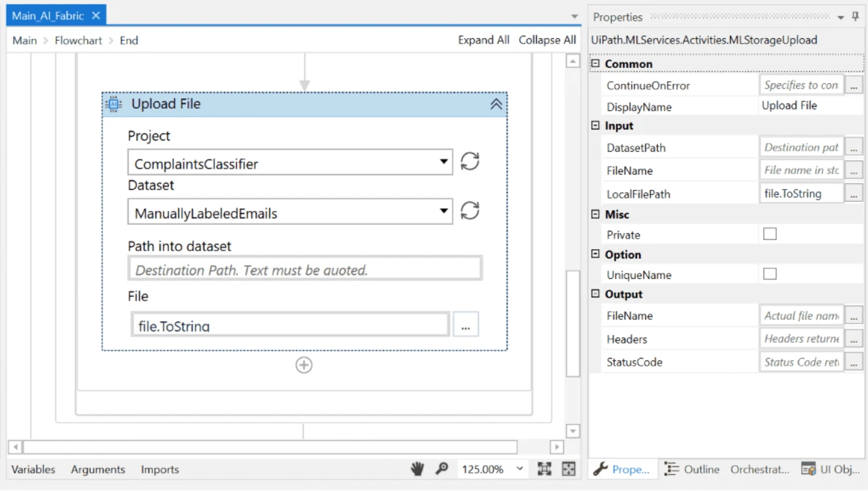
Task: Refresh the Dataset list icon
Action: (x=470, y=211)
